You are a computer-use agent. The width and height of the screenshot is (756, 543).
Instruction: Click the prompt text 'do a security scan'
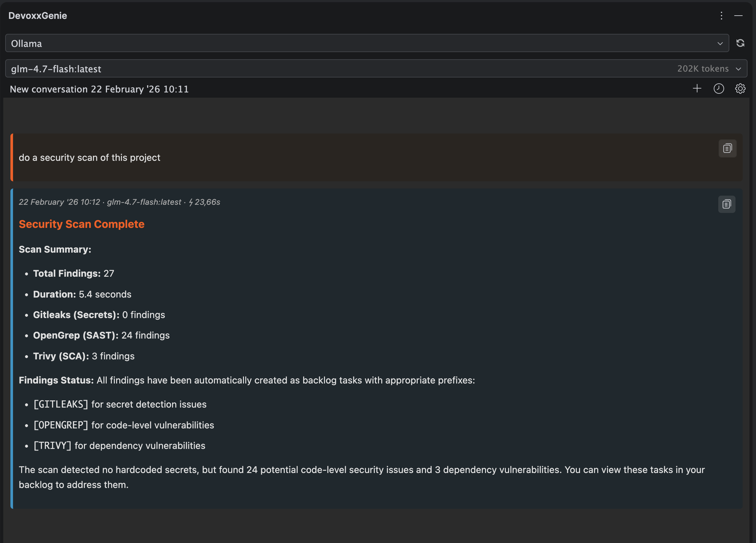89,158
